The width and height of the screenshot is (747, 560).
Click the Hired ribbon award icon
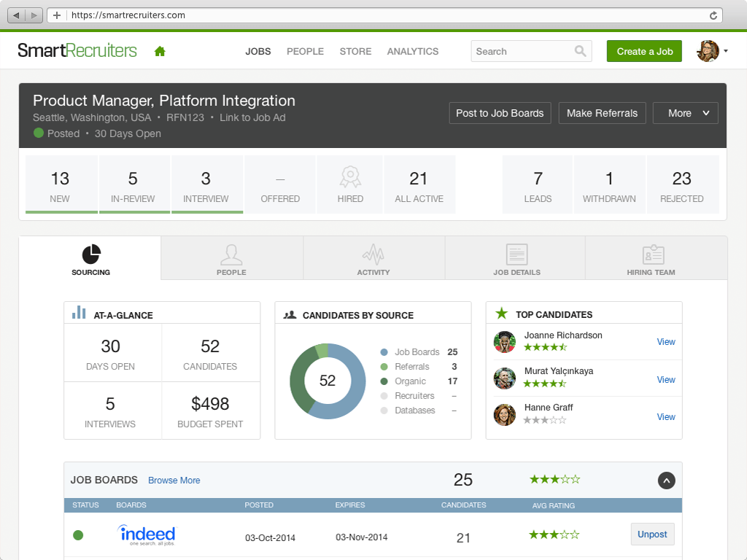[350, 178]
